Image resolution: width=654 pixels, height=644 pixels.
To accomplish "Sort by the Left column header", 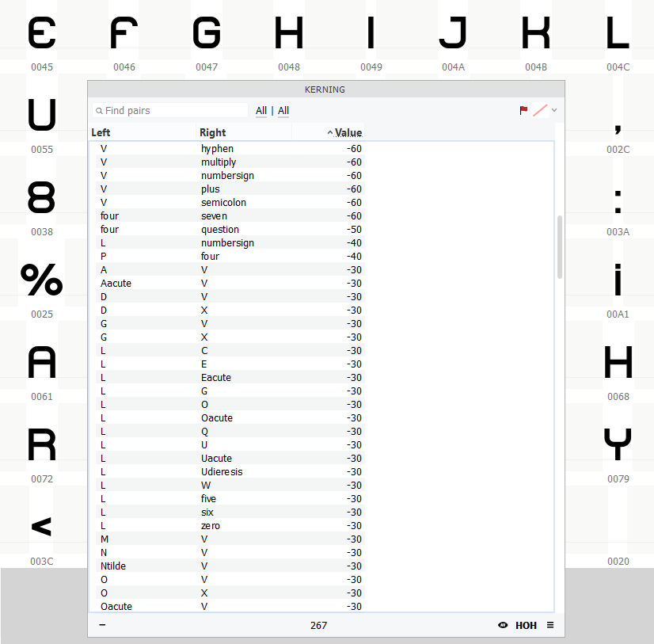I will (x=142, y=132).
